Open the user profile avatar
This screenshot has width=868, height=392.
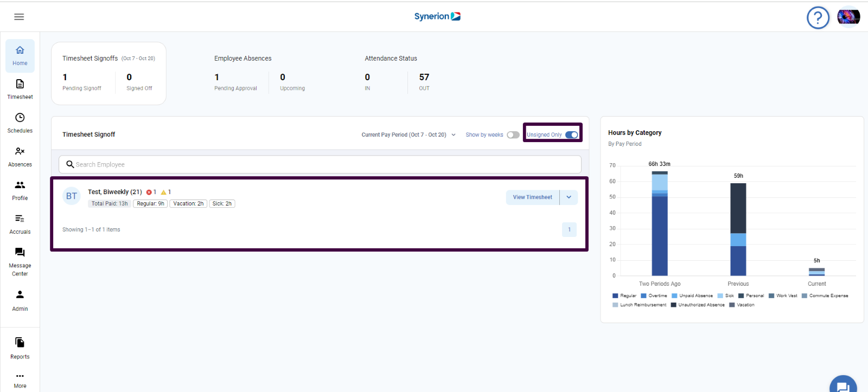(x=848, y=17)
